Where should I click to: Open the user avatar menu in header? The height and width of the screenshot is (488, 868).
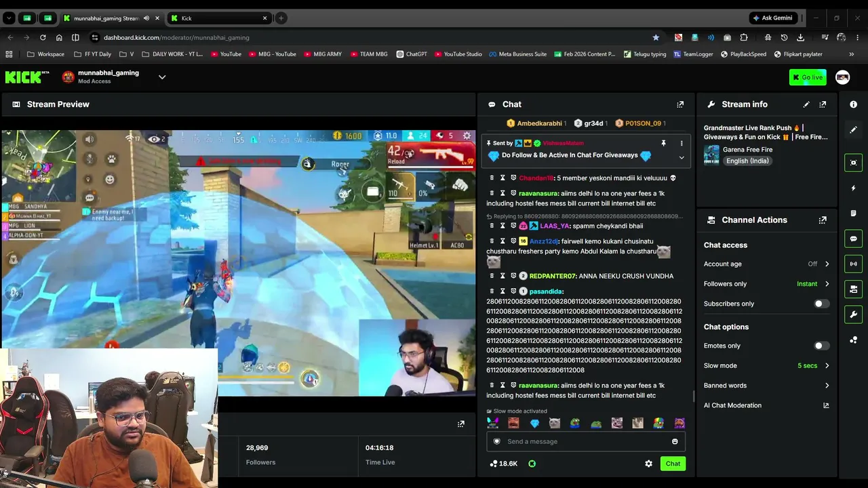843,77
